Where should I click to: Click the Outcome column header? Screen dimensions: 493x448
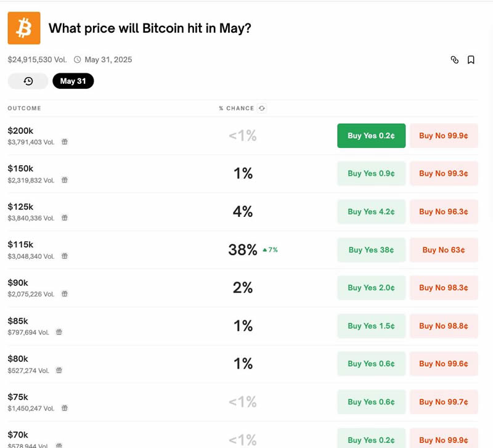click(x=24, y=108)
